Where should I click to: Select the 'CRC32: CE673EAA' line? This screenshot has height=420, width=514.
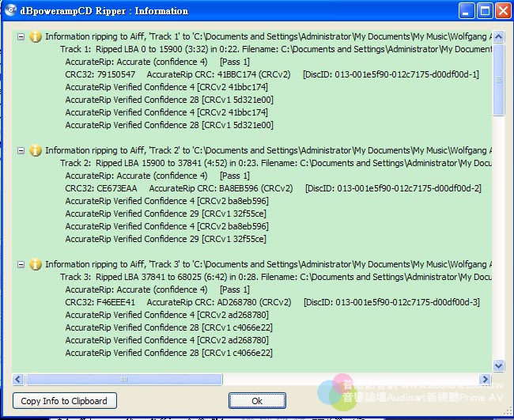coord(273,188)
